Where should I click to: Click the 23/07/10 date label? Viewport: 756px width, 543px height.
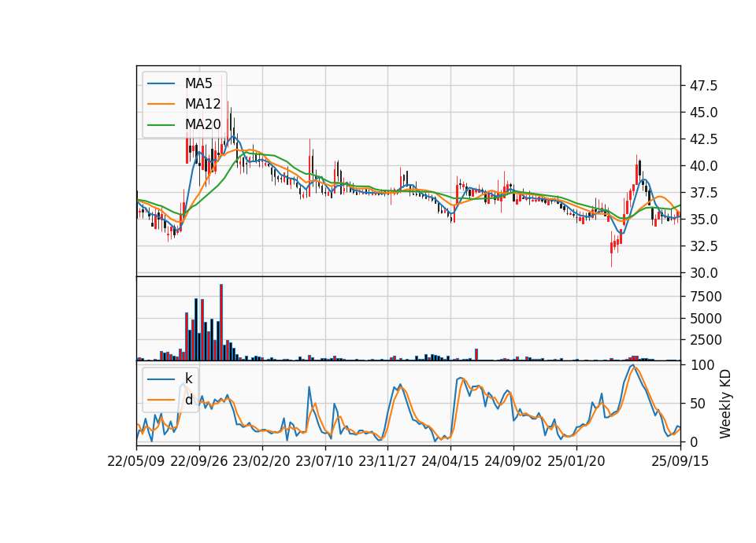[x=324, y=461]
